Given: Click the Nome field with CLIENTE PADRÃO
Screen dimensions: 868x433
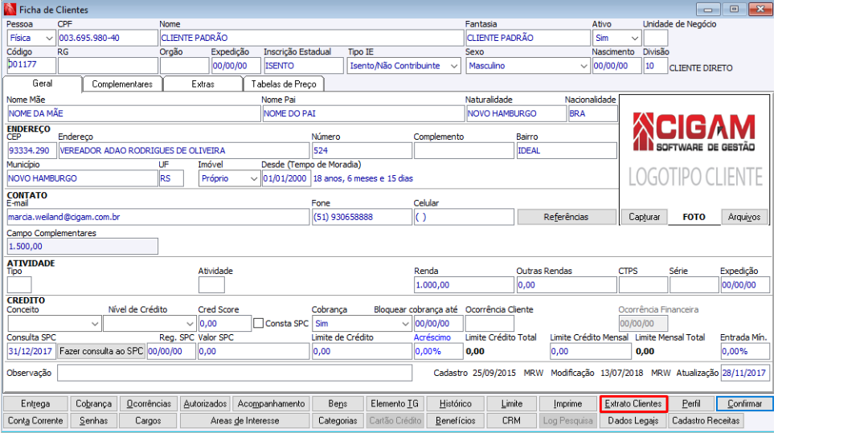Looking at the screenshot, I should (310, 38).
